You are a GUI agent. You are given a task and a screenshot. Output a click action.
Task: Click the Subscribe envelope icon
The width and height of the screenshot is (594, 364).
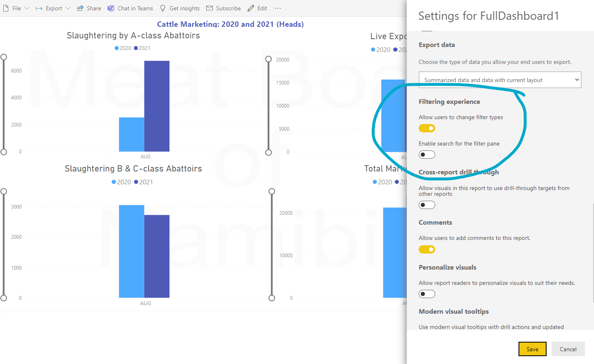[x=210, y=8]
